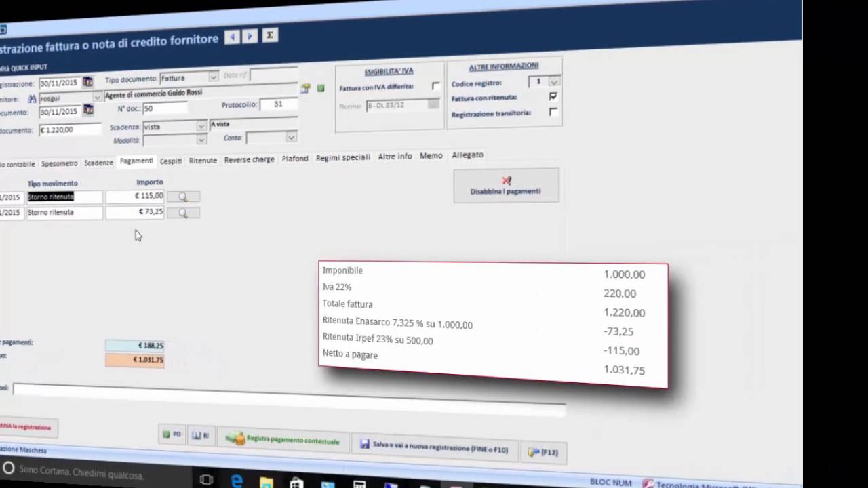Click Disabbina i pagamenti button
The image size is (868, 488).
click(506, 186)
